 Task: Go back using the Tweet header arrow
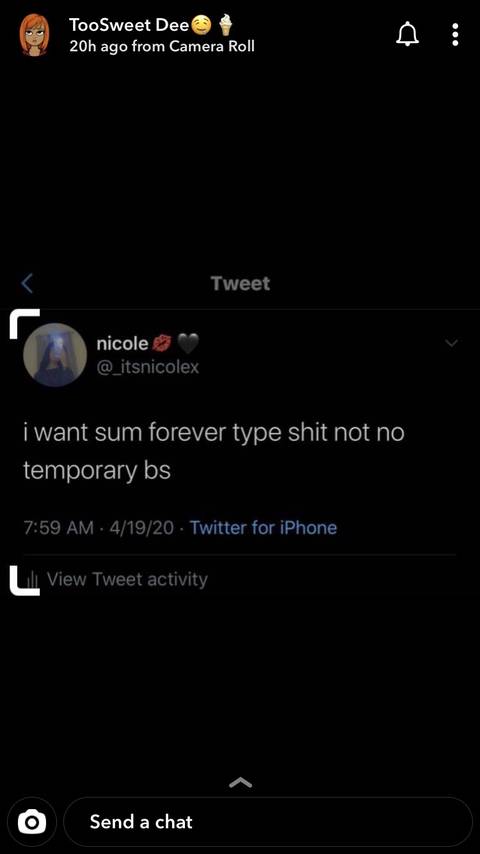tap(27, 283)
